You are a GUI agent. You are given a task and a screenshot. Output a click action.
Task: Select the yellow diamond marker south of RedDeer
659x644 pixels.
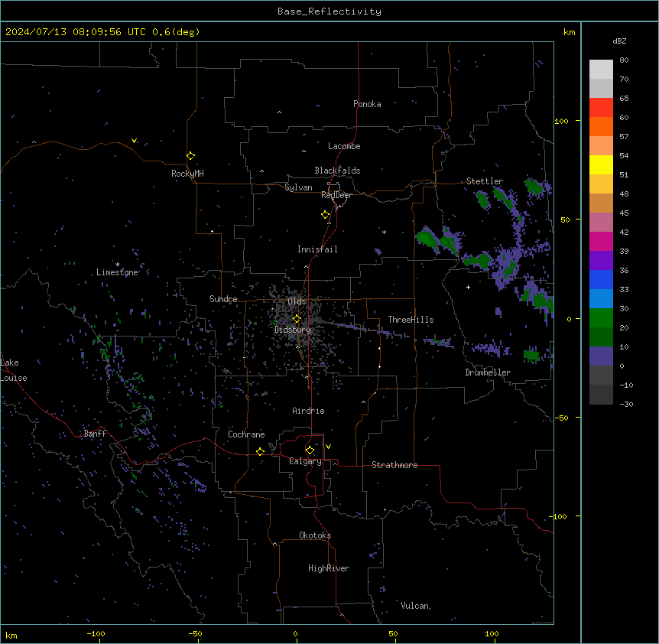pos(325,215)
